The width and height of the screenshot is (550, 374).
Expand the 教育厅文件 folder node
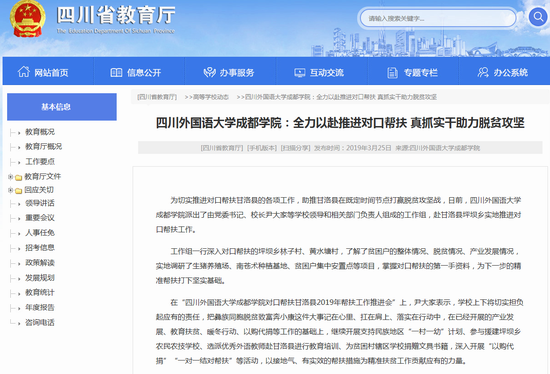11,177
